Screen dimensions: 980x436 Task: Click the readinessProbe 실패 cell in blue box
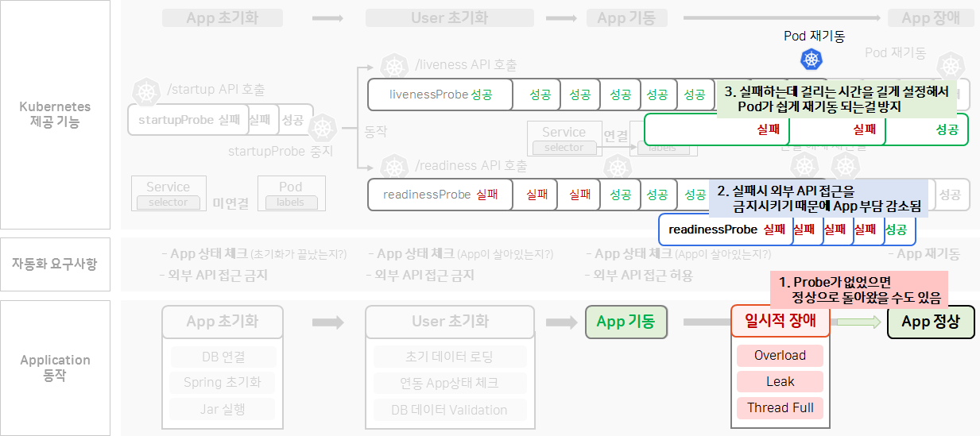coord(726,230)
